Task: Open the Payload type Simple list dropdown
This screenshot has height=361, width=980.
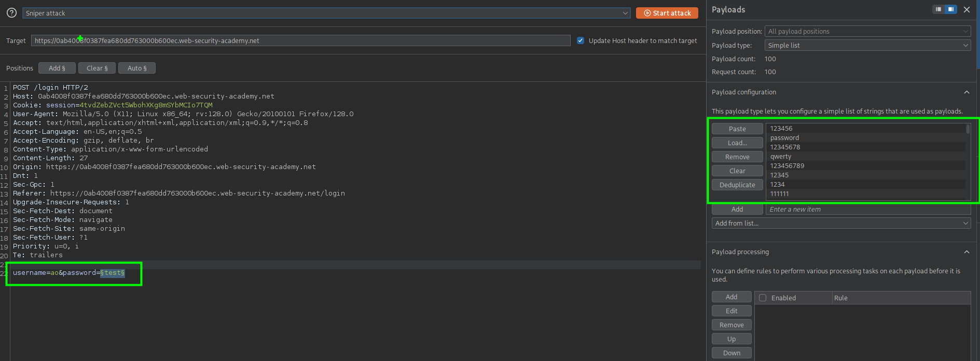Action: (x=867, y=45)
